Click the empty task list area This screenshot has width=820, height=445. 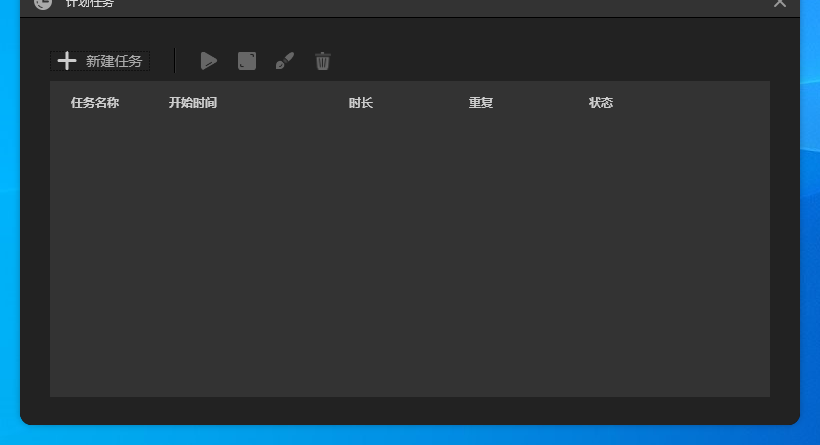(410, 260)
